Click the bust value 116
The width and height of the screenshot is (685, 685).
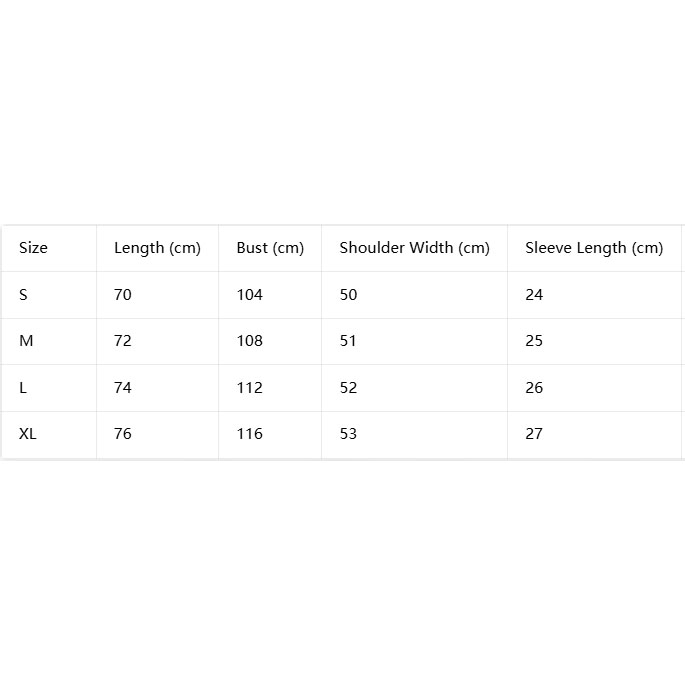click(249, 434)
